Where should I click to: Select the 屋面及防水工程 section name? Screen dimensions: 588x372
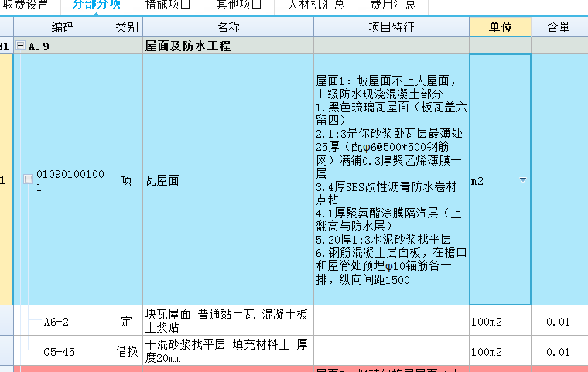[187, 46]
